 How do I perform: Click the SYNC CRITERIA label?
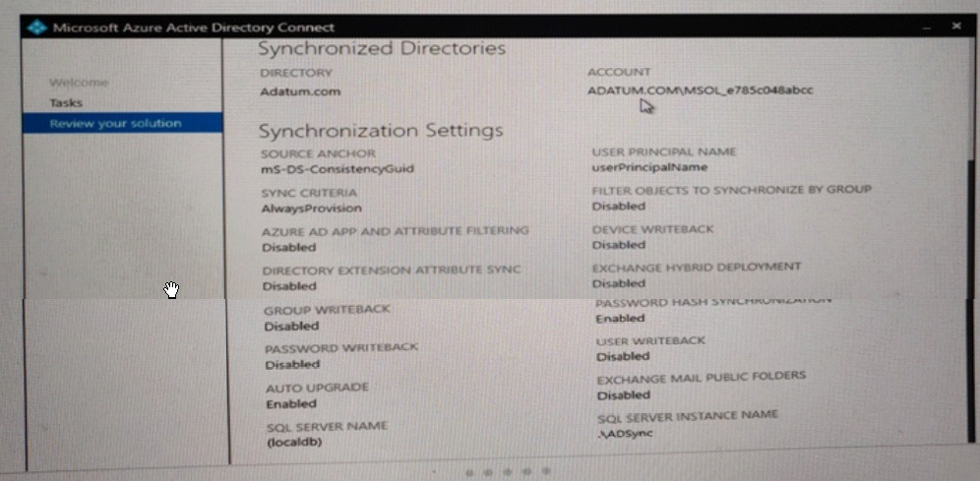coord(309,193)
